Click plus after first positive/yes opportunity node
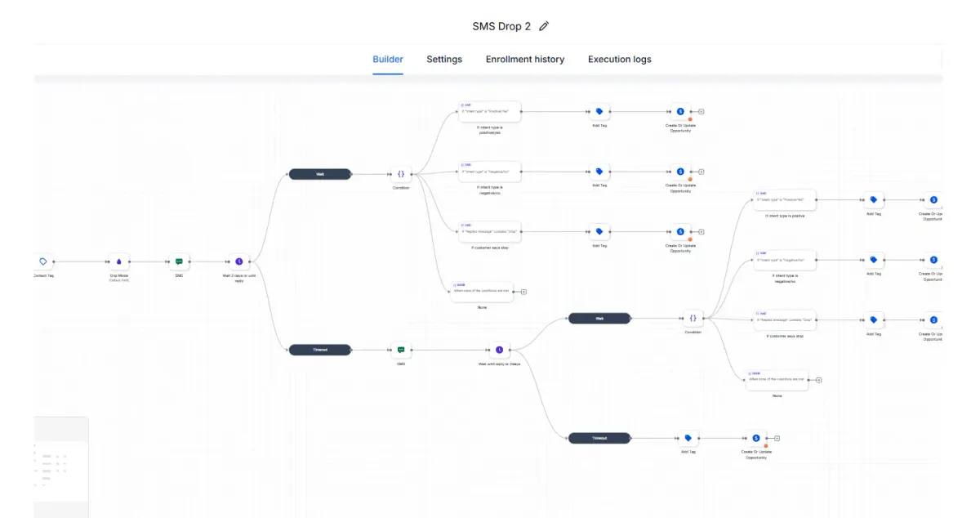 (x=702, y=112)
